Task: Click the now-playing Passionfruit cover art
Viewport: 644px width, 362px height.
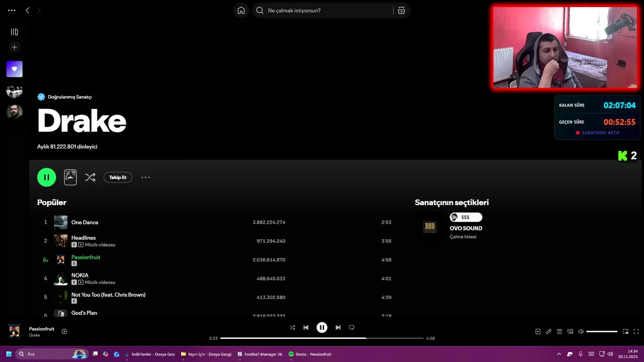Action: coord(15,331)
